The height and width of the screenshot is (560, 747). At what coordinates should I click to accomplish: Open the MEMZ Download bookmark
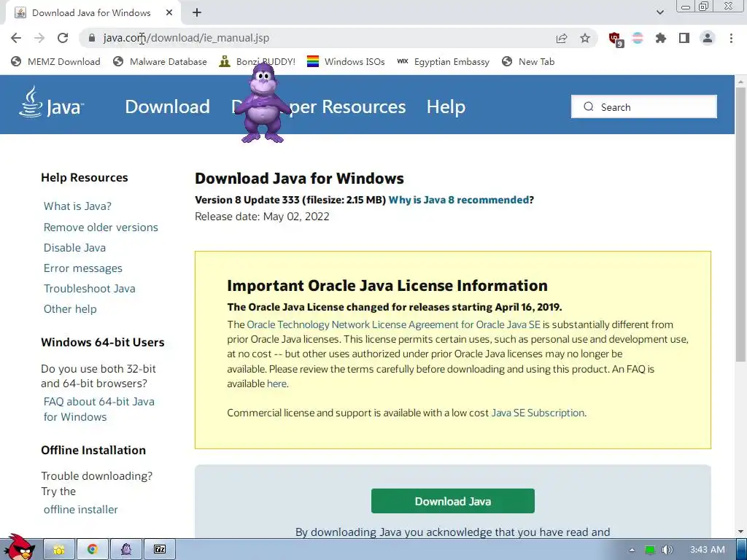55,62
